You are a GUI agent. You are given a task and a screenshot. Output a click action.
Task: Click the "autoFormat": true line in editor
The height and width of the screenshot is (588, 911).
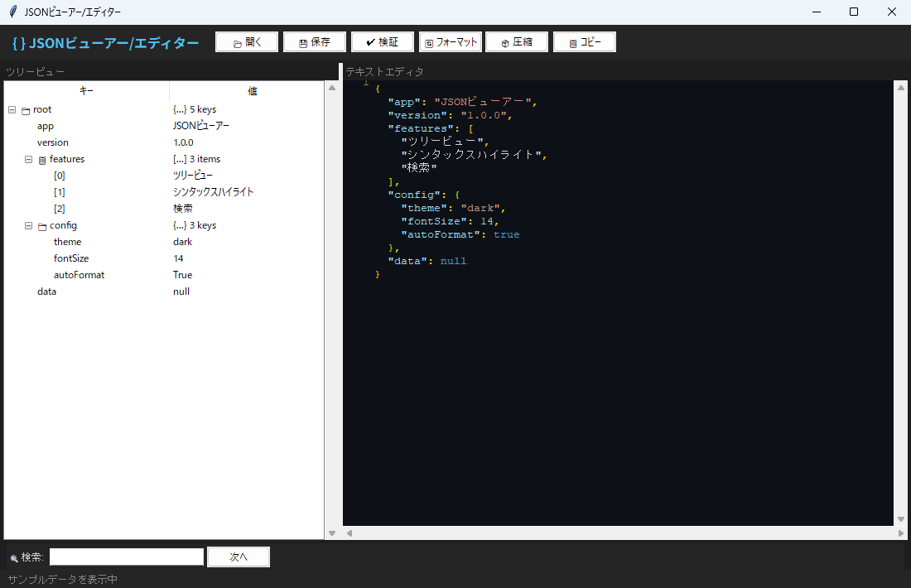[460, 234]
